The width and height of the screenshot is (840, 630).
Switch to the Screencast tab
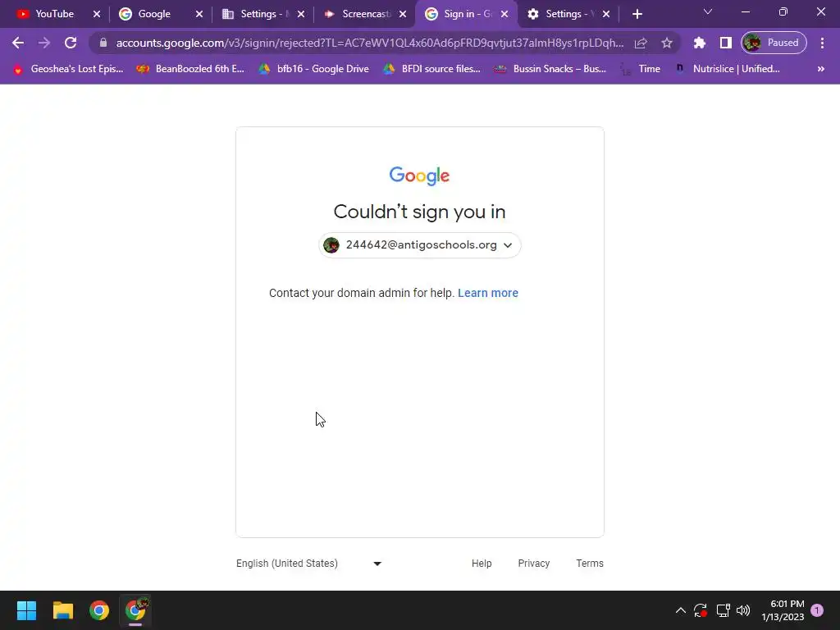coord(361,14)
